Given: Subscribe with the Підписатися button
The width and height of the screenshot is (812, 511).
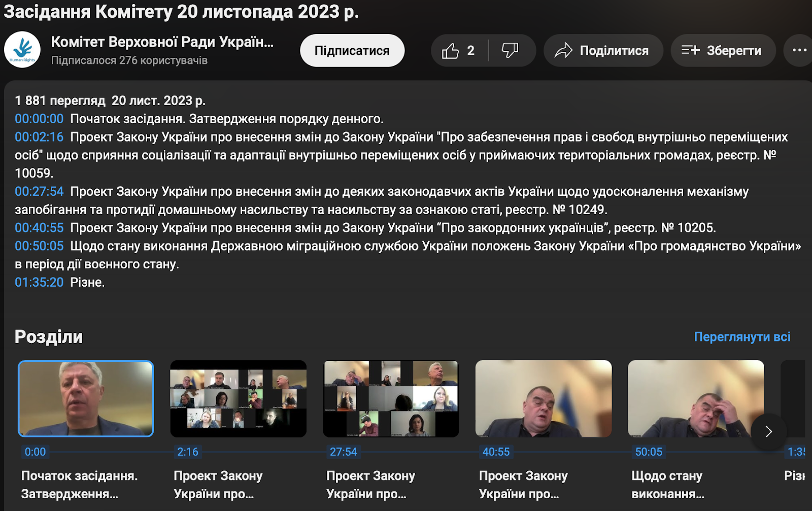Looking at the screenshot, I should point(352,51).
